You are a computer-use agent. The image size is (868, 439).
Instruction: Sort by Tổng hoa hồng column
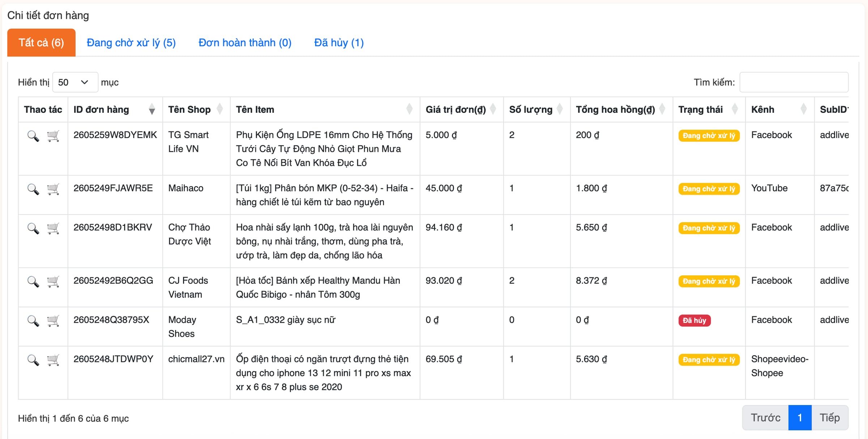point(621,109)
